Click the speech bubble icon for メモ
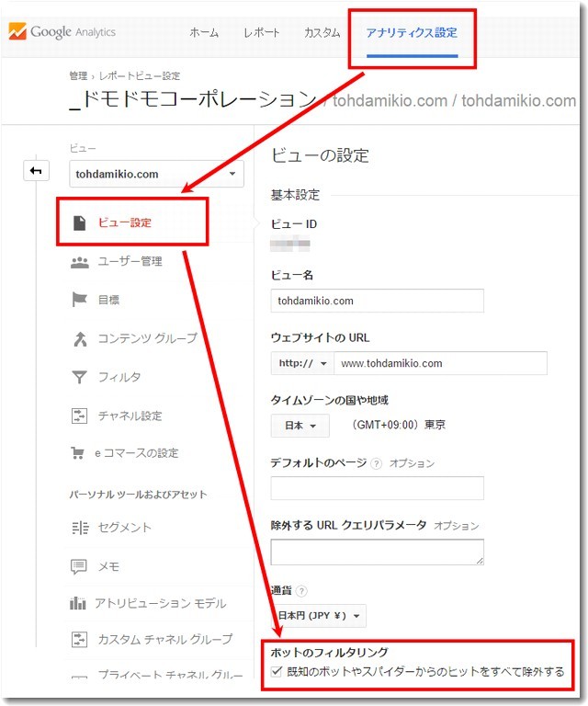The width and height of the screenshot is (588, 706). [79, 566]
